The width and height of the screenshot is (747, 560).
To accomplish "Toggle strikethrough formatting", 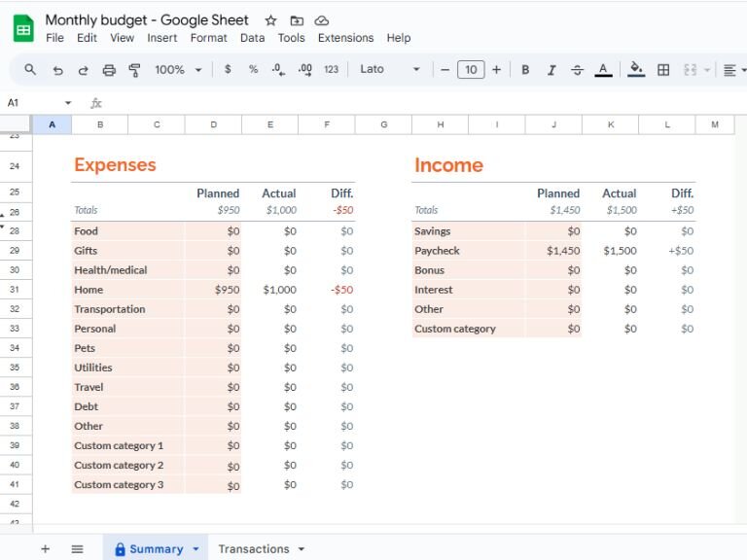I will click(x=577, y=70).
